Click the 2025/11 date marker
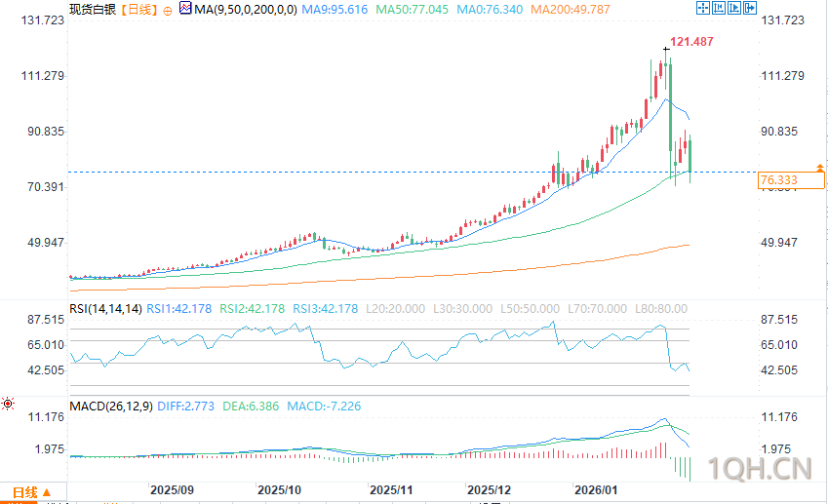828x504 pixels. [391, 490]
